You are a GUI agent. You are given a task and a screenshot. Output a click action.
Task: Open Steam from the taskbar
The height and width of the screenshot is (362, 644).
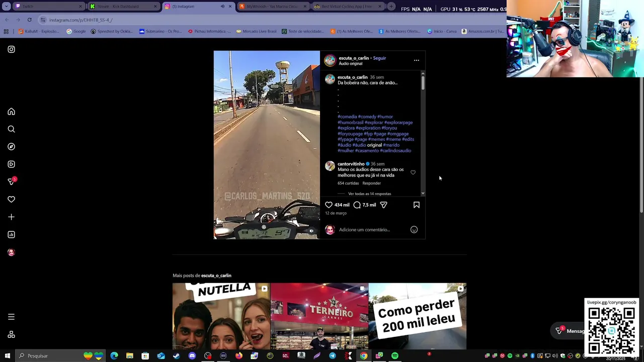click(177, 356)
